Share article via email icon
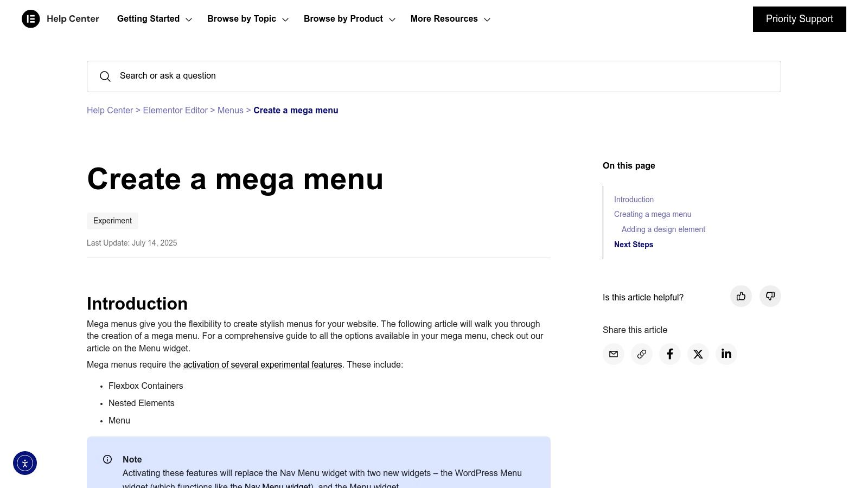Viewport: 868px width, 488px height. pyautogui.click(x=614, y=354)
